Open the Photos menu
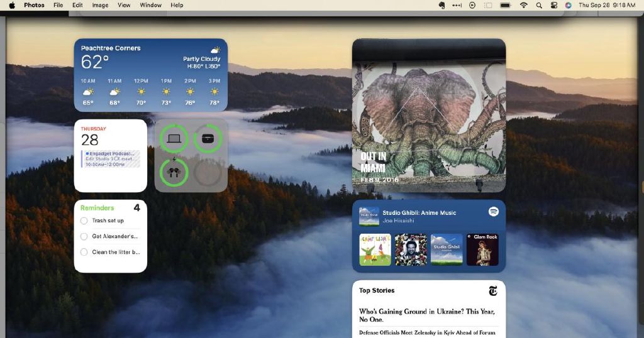The image size is (644, 338). coord(34,5)
